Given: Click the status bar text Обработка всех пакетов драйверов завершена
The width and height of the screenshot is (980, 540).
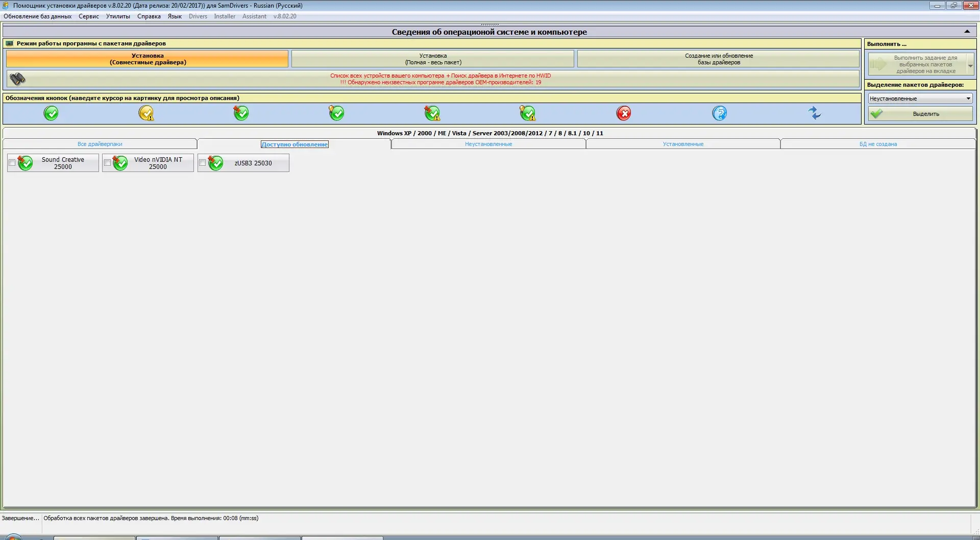Looking at the screenshot, I should pos(151,518).
